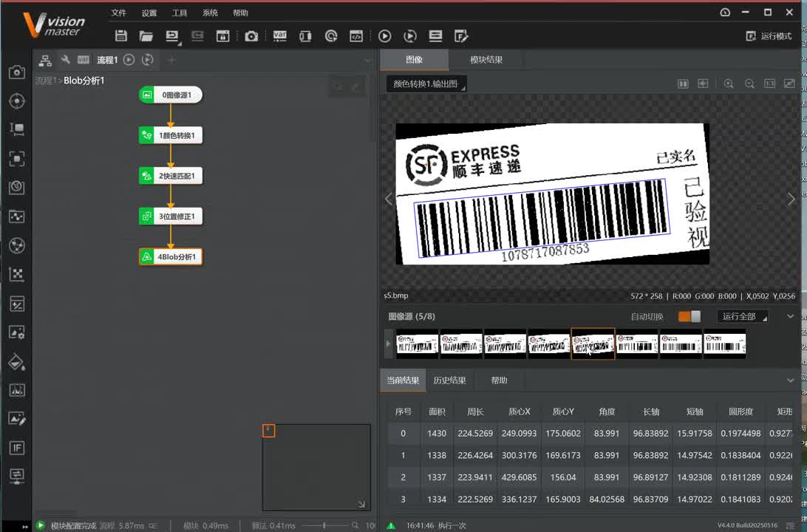Open the 运行全部 dropdown
The height and width of the screenshot is (532, 807).
(742, 316)
